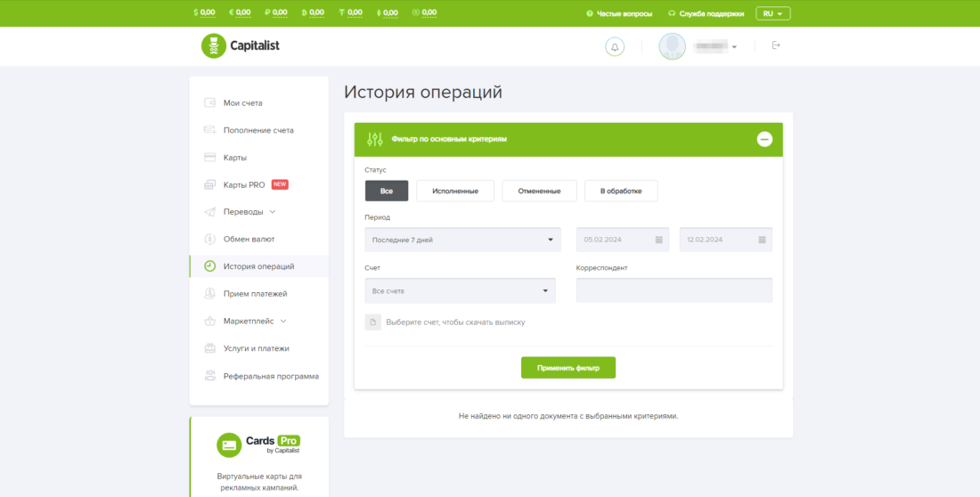980x497 pixels.
Task: Click the 'Применить фильтр' button
Action: [x=568, y=368]
